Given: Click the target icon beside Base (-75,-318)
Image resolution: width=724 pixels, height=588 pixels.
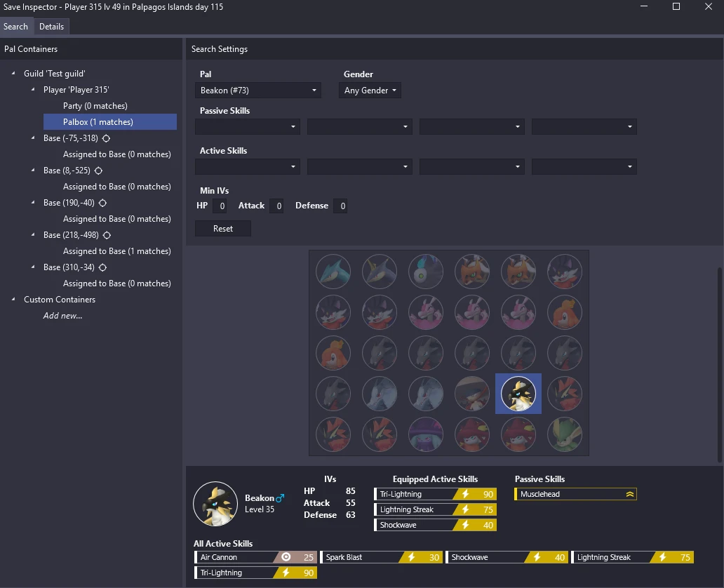Looking at the screenshot, I should [106, 138].
